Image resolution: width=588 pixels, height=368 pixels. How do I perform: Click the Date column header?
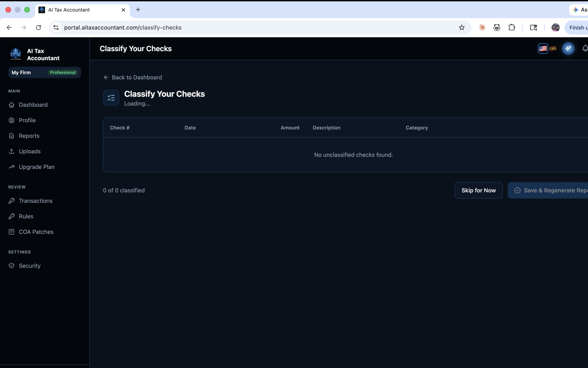(x=190, y=128)
